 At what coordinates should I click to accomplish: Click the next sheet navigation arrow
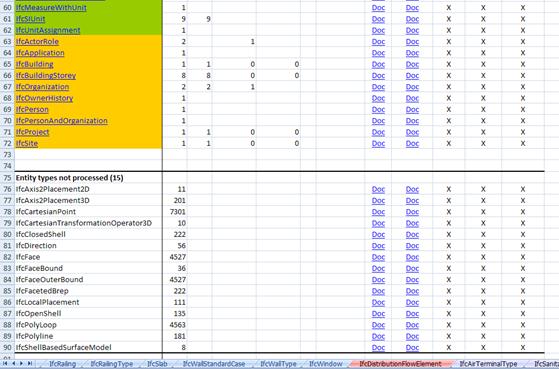21,363
